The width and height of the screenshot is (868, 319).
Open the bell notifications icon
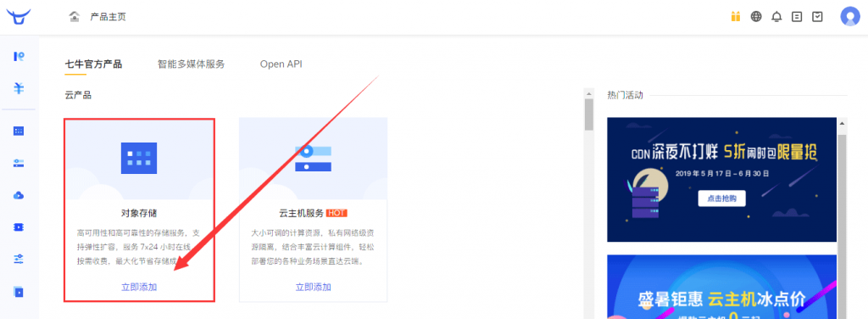pyautogui.click(x=776, y=17)
